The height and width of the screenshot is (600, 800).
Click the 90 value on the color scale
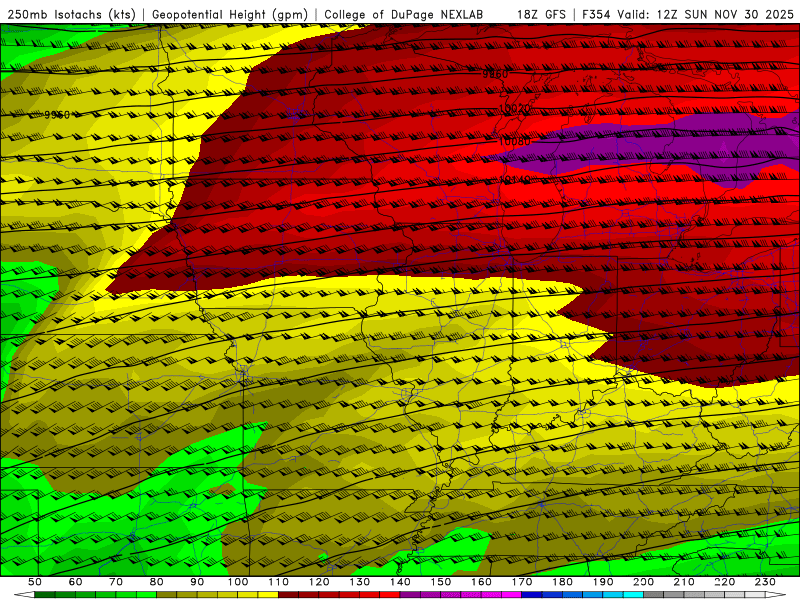(x=197, y=582)
